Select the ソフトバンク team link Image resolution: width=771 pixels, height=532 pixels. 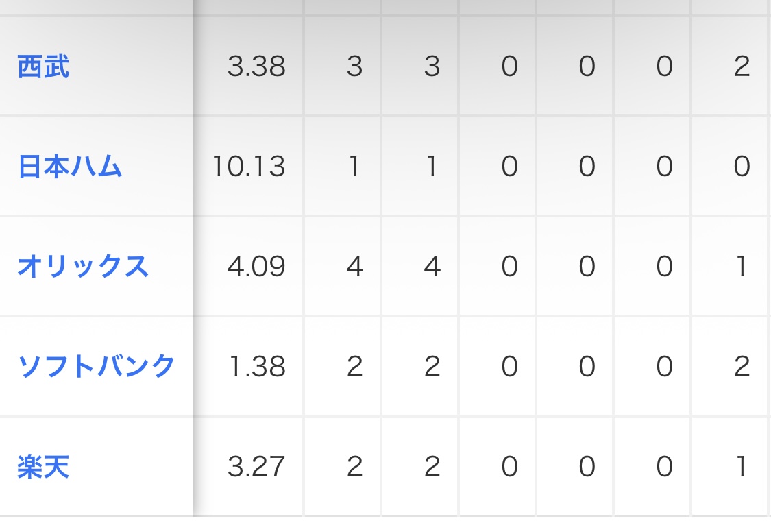pyautogui.click(x=97, y=367)
